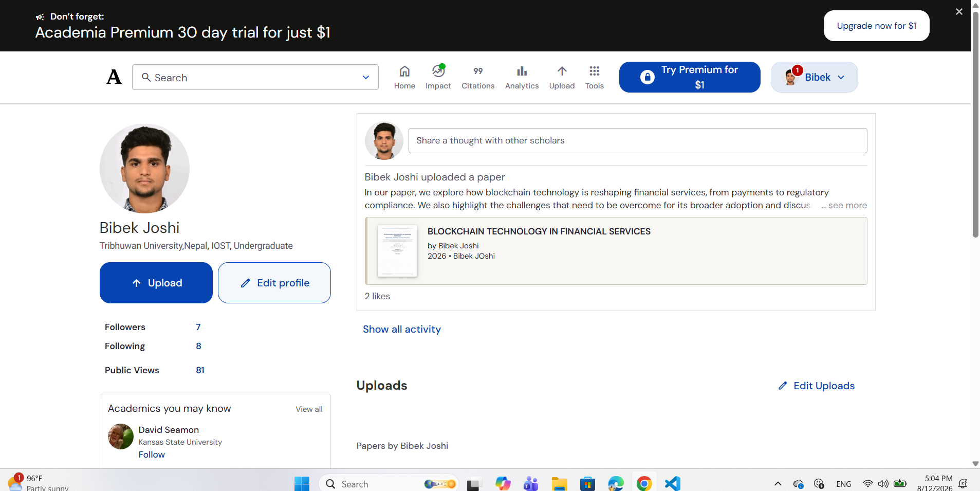Open the Tools grid icon
Screen dimensions: 980x491
[x=595, y=71]
